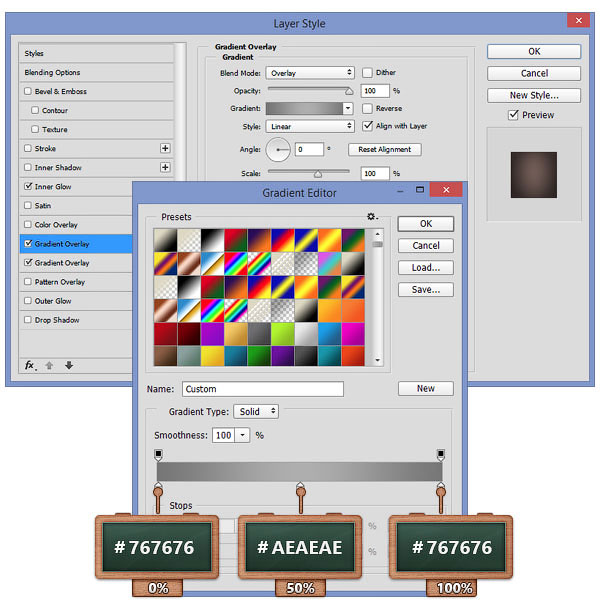The width and height of the screenshot is (600, 600).
Task: Select the right opacity stop above gradient bar
Action: click(x=441, y=455)
